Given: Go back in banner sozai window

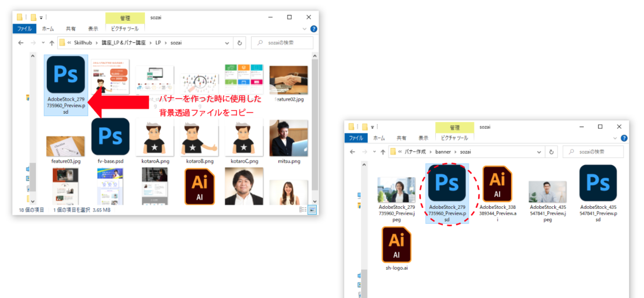Looking at the screenshot, I should [x=353, y=152].
